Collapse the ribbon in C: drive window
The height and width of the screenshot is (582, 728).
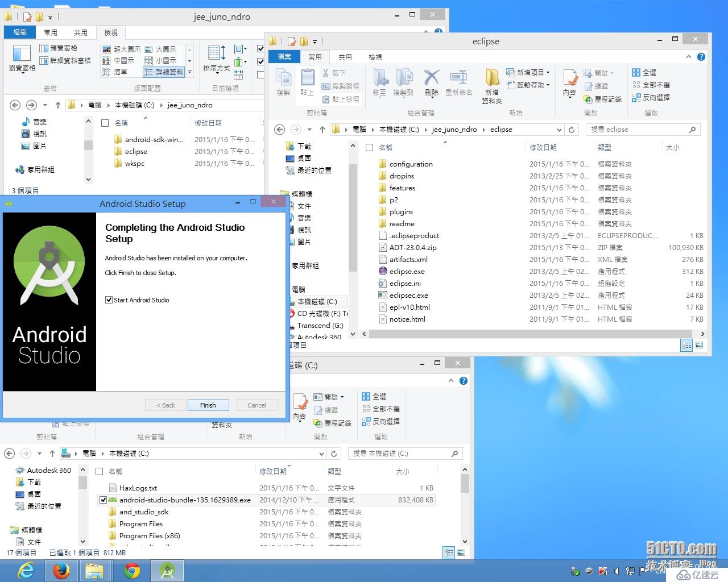(451, 381)
